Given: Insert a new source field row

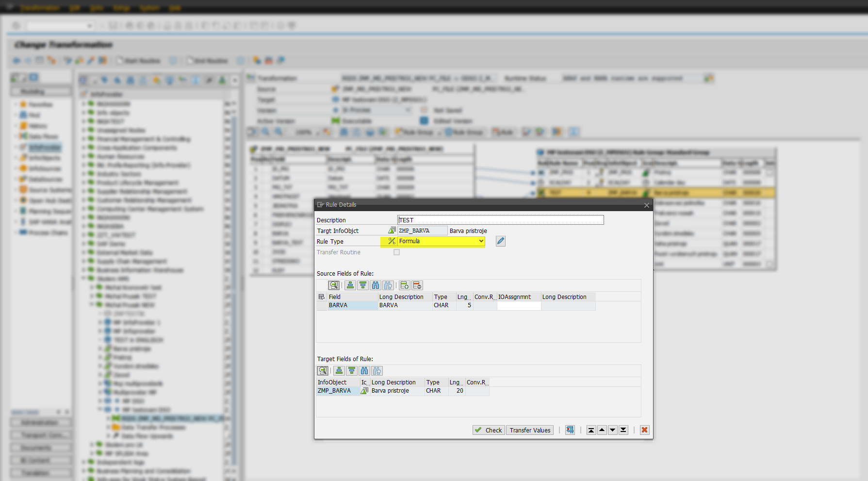Looking at the screenshot, I should pos(404,285).
